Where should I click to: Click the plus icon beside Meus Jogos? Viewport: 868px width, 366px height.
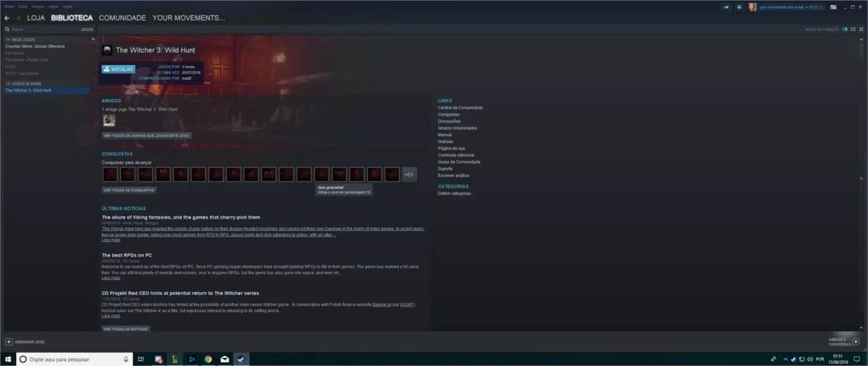point(93,39)
